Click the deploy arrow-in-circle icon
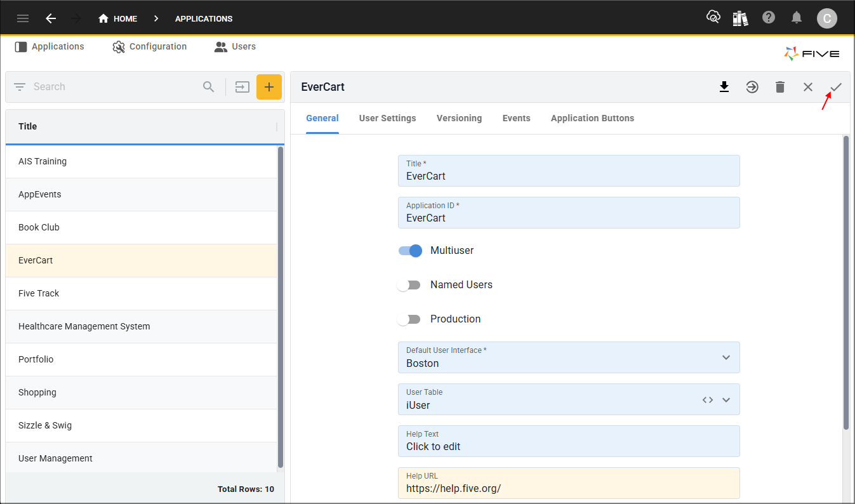The image size is (855, 504). 752,87
